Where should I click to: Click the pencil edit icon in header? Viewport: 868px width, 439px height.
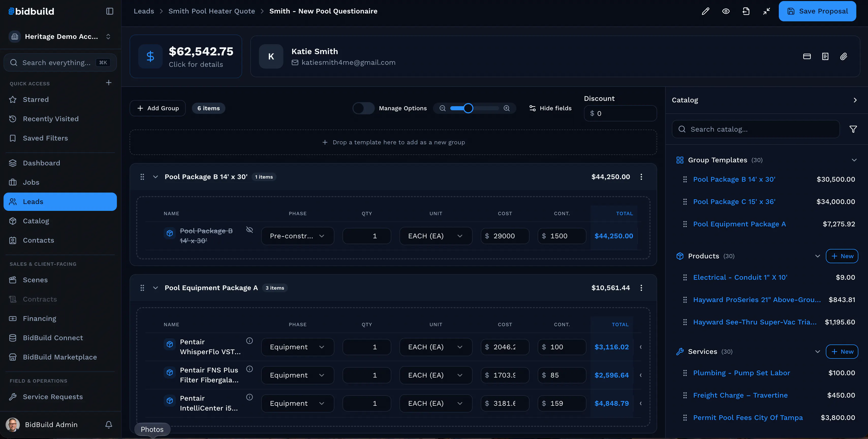pos(705,11)
